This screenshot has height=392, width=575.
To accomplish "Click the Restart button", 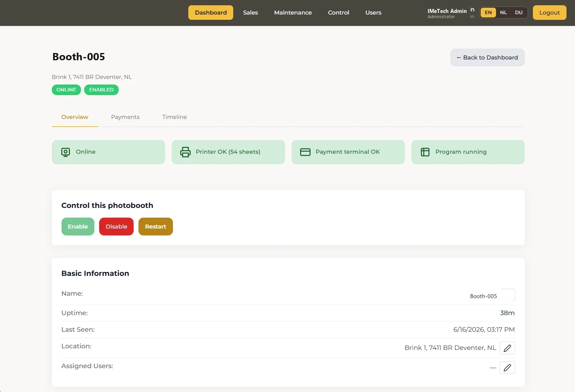I will point(155,227).
